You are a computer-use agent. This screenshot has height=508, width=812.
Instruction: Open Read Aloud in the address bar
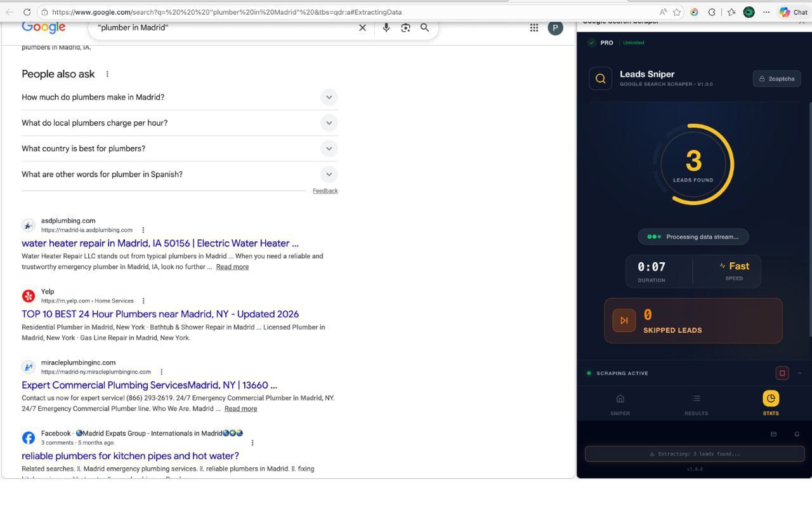tap(663, 12)
